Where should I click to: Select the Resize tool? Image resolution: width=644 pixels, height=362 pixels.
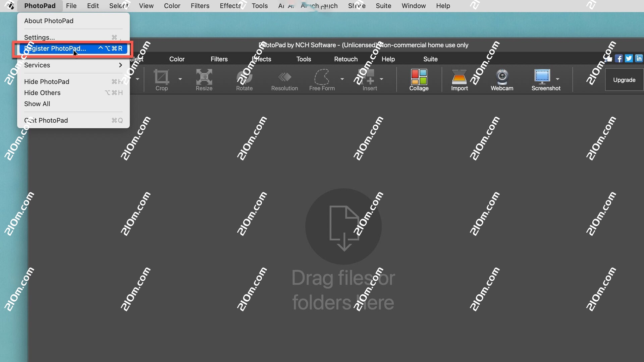pyautogui.click(x=204, y=80)
